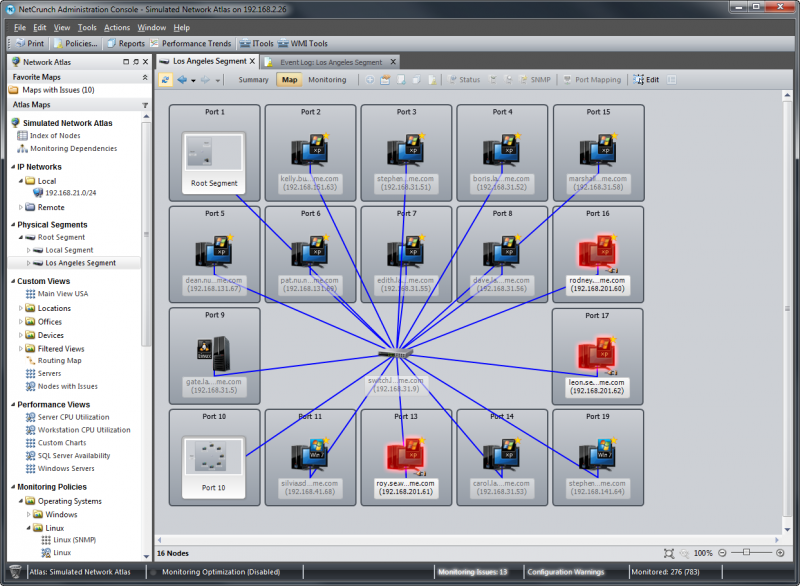This screenshot has height=586, width=800.
Task: Open Policies from the toolbar
Action: (76, 43)
